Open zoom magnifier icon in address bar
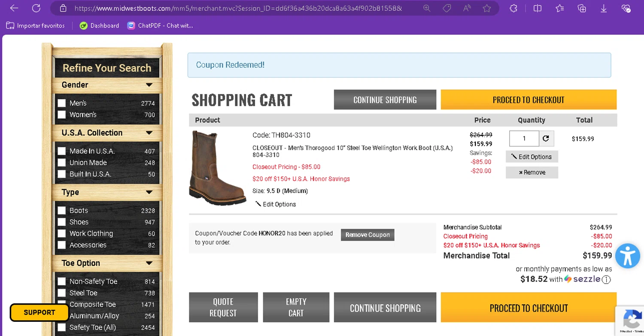 [x=426, y=8]
